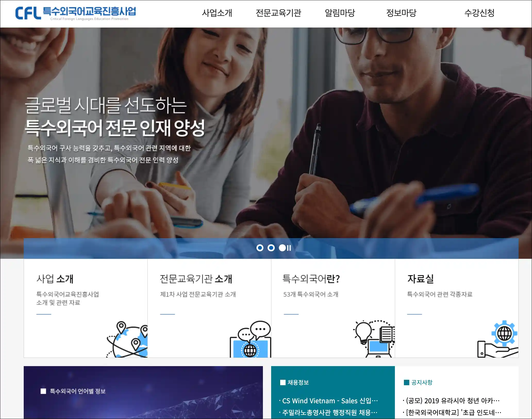Open the 정보마당 menu
This screenshot has height=419, width=532.
pos(401,13)
